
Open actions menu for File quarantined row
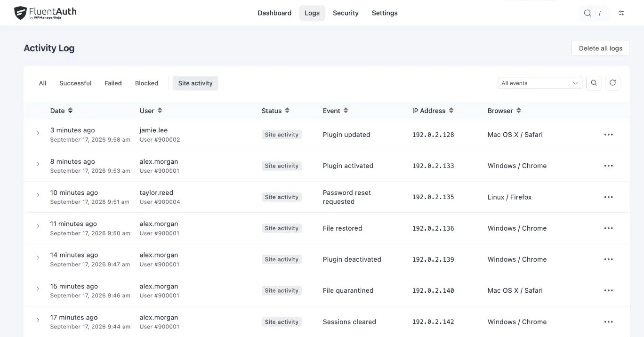(x=608, y=291)
